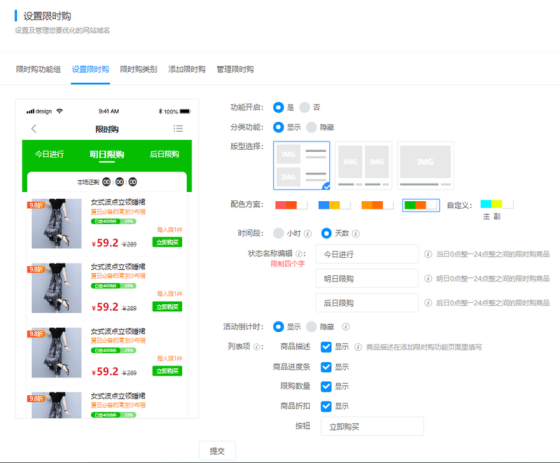Viewport: 560px width, 463px height.
Task: Select the blue-yellow color scheme swatch
Action: click(334, 205)
